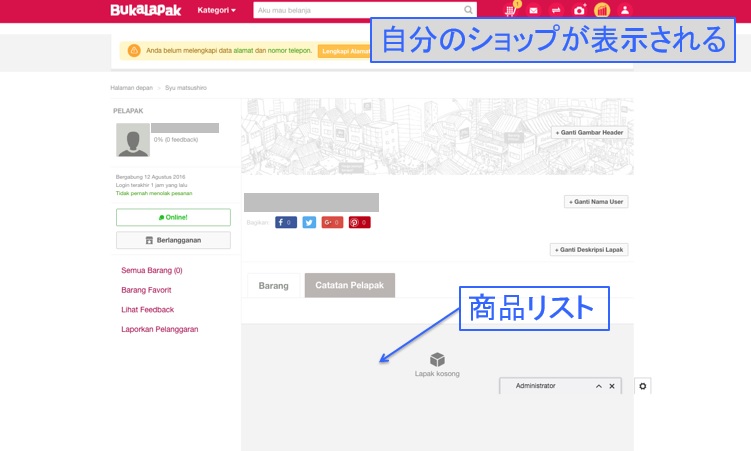Open the gear settings icon
751x451 pixels.
[643, 386]
